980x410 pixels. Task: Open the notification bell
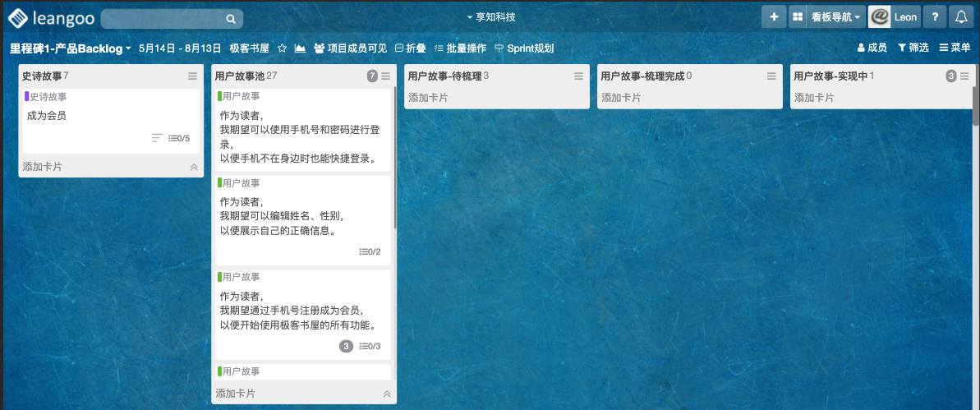point(960,17)
